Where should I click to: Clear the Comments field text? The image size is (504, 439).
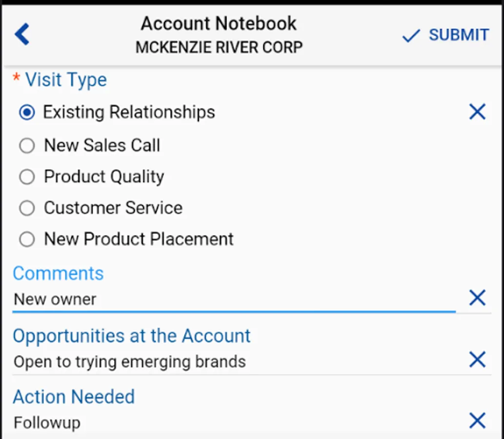(x=477, y=298)
